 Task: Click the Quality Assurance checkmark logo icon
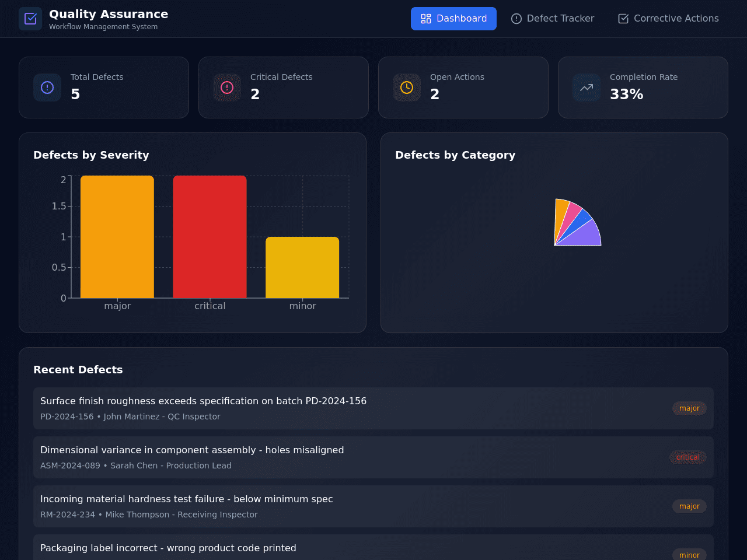point(30,19)
